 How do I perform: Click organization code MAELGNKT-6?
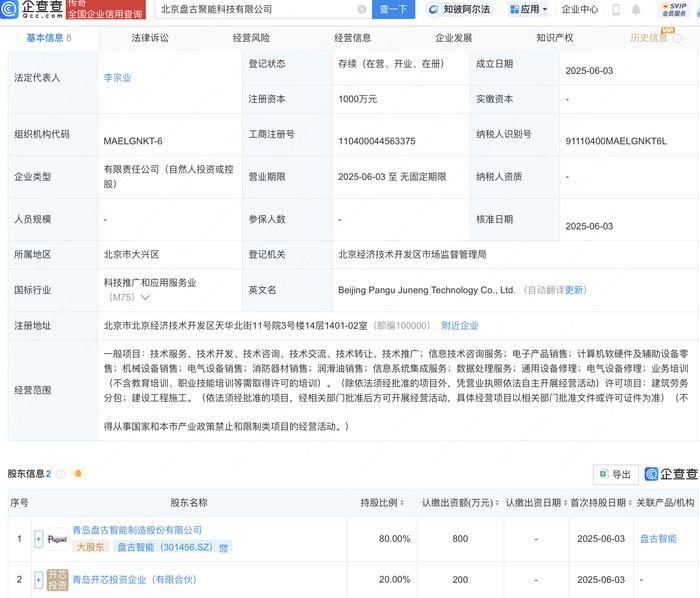click(x=133, y=141)
